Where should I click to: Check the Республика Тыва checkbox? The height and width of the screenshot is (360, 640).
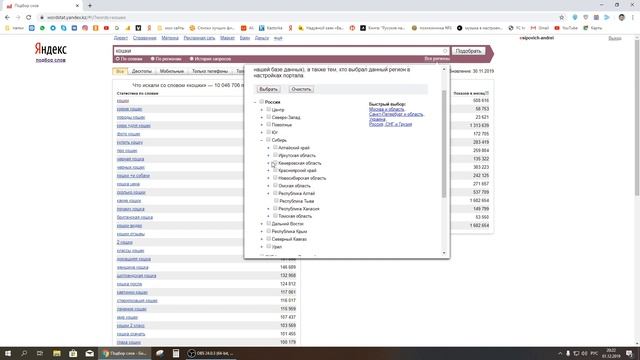coord(276,200)
